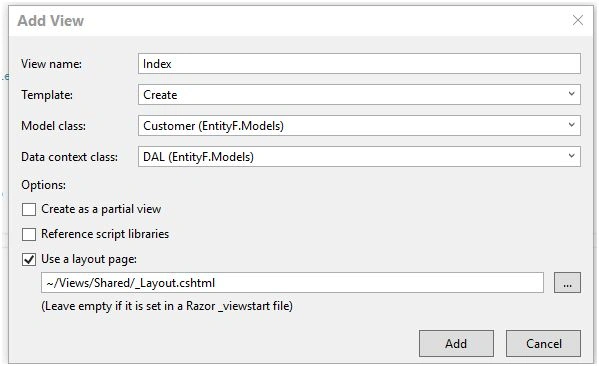Click the 'Options:' heading text
This screenshot has height=366, width=599.
pos(44,185)
